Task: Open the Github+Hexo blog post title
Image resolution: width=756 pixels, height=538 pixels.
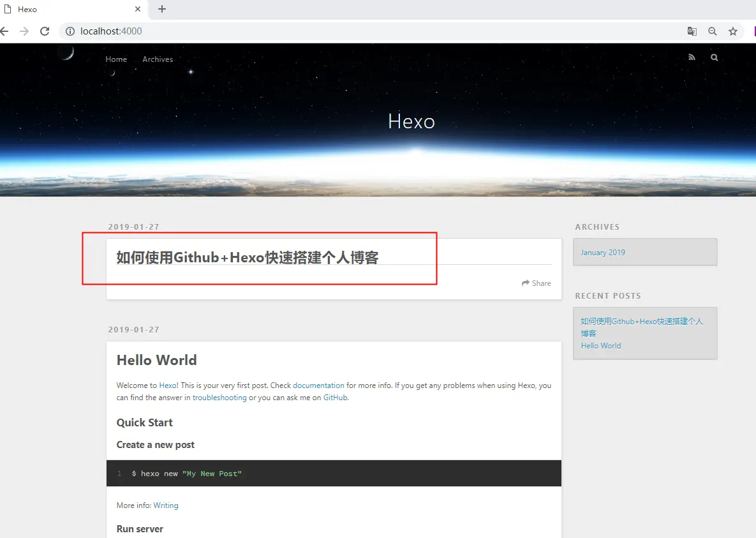Action: (x=248, y=257)
